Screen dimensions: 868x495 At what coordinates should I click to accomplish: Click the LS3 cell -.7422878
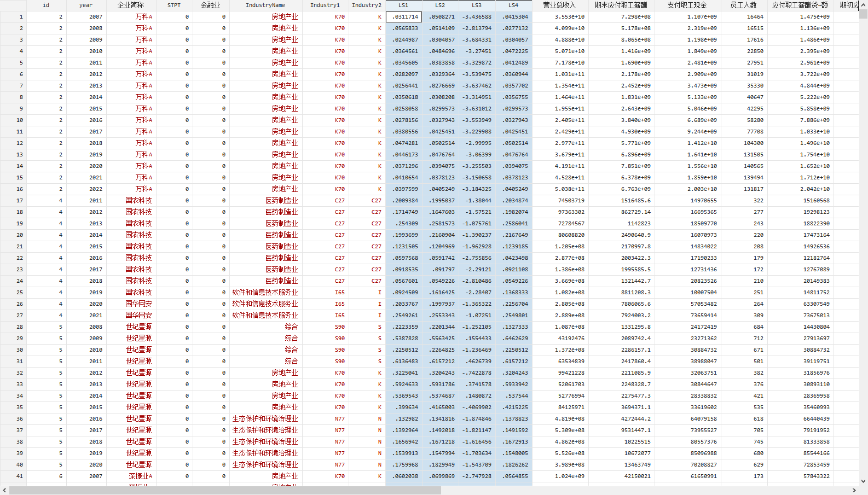[477, 373]
